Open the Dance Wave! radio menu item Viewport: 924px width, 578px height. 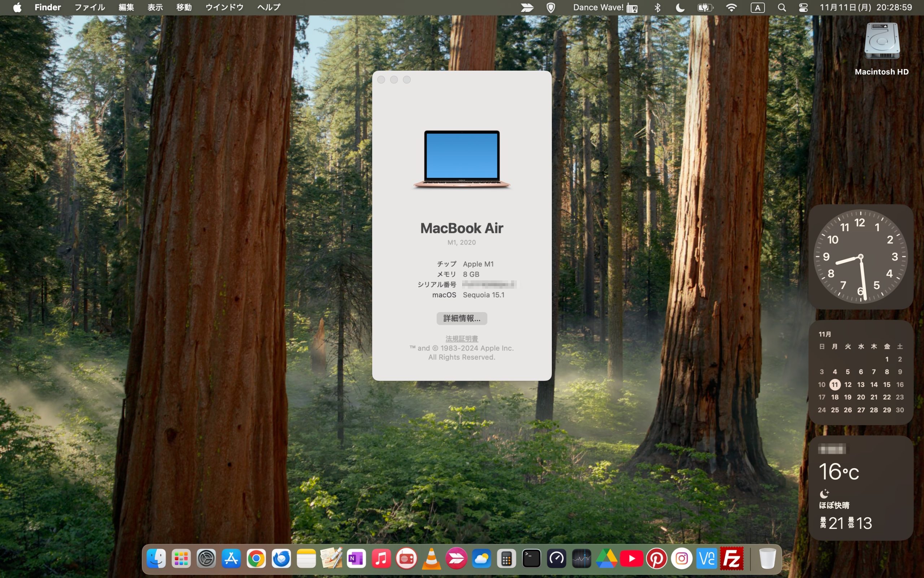tap(605, 8)
